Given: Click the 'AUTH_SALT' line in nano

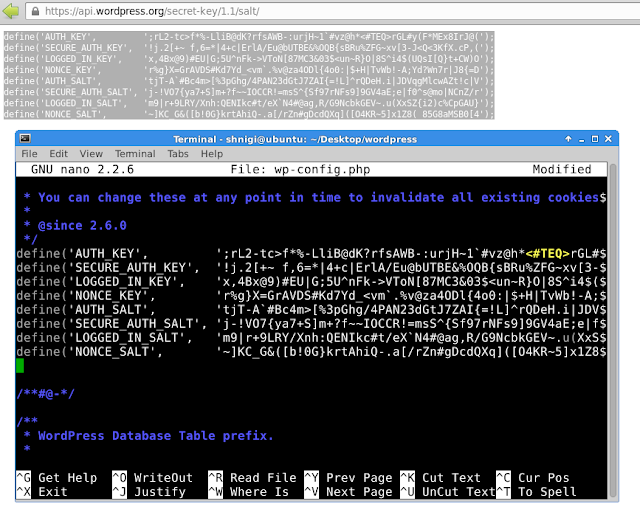Looking at the screenshot, I should coord(311,310).
